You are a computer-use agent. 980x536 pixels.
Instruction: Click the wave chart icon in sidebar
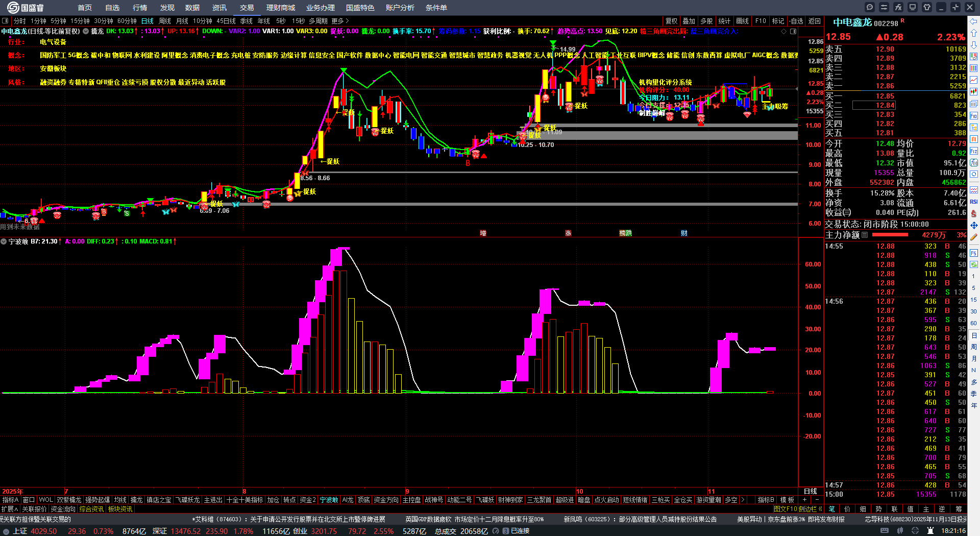click(974, 190)
